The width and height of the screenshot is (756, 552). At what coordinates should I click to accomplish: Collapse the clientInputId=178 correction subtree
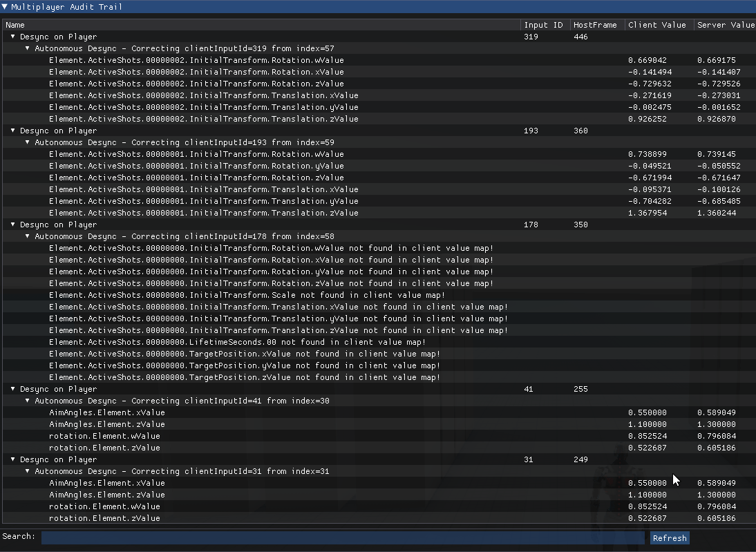pyautogui.click(x=28, y=236)
